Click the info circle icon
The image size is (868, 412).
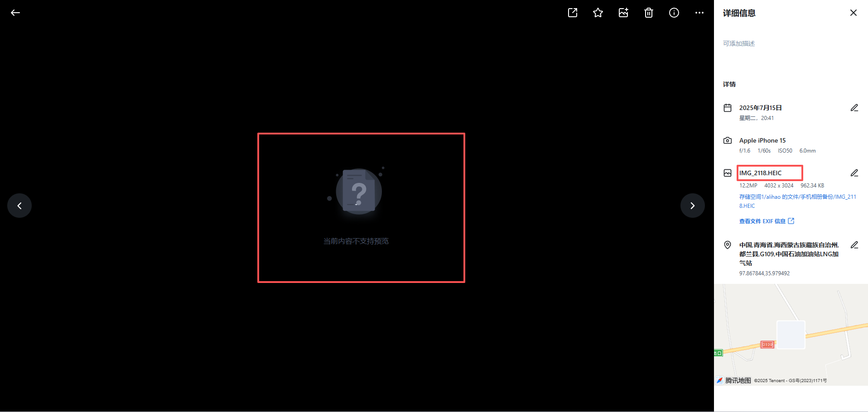pos(674,13)
